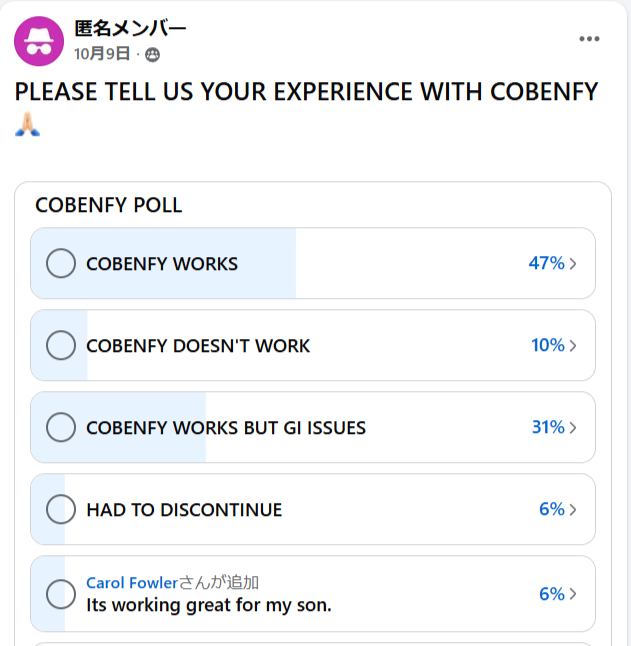This screenshot has height=646, width=631.
Task: Expand the 31% GI issues voters chevron
Action: [573, 428]
